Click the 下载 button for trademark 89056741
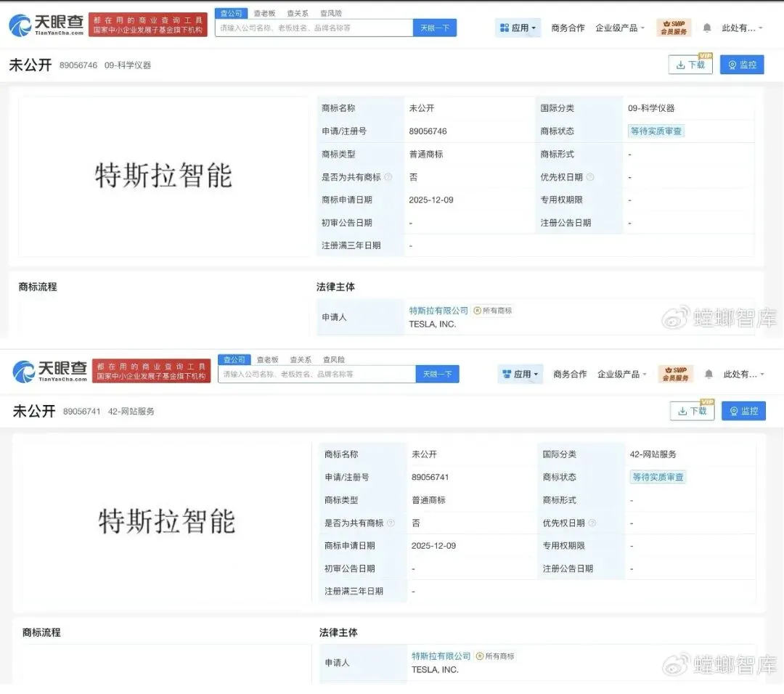This screenshot has width=784, height=694. 692,411
